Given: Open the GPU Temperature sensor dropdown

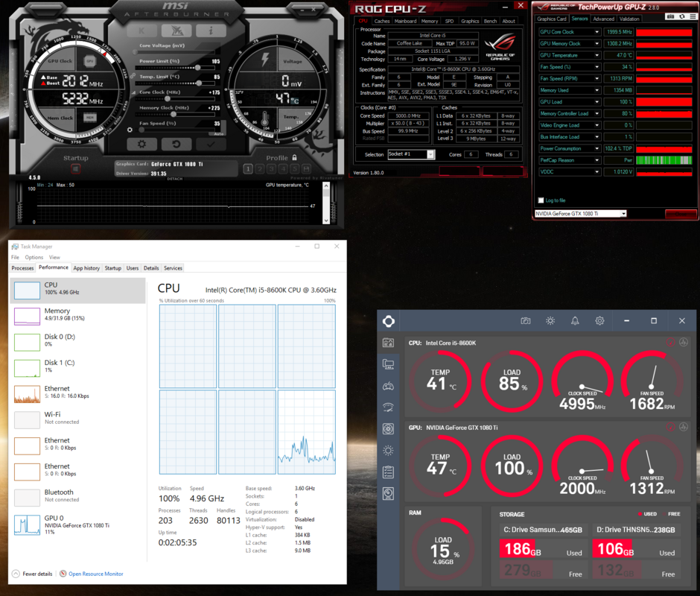Looking at the screenshot, I should [597, 55].
